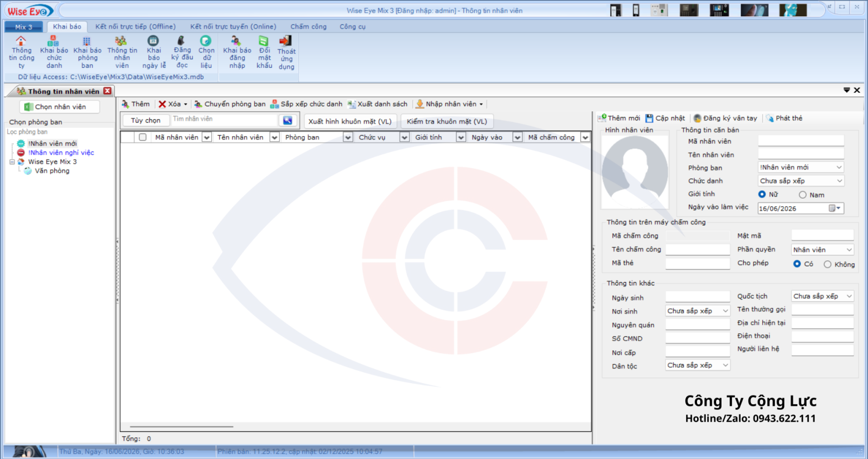This screenshot has height=459, width=868.
Task: Open the Phòng ban dropdown
Action: [801, 167]
